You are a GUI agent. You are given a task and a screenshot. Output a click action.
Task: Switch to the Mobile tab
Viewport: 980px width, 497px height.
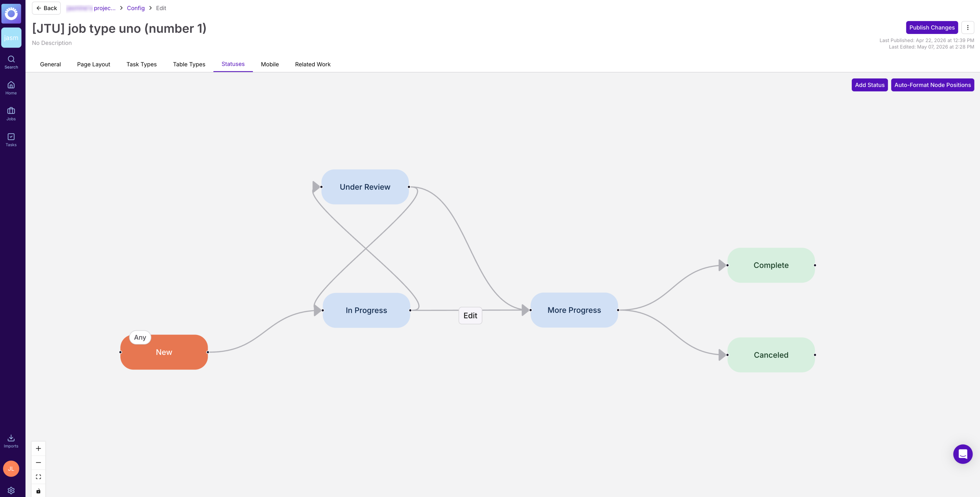click(x=270, y=64)
